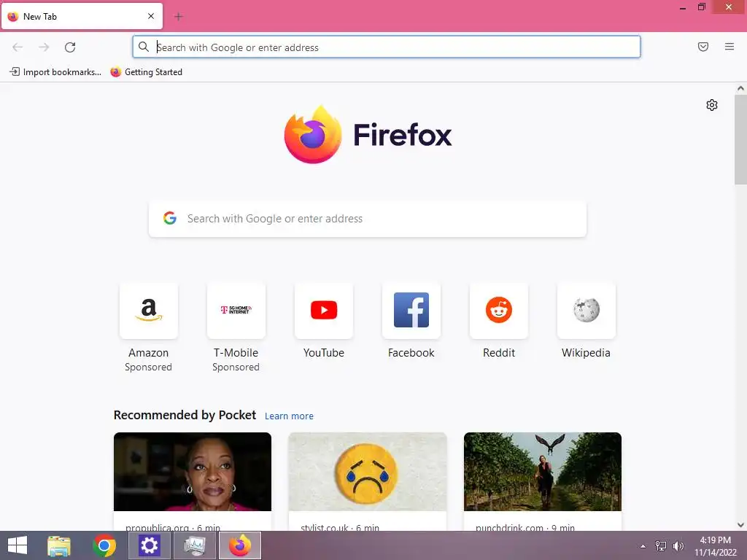Open the Wikipedia shortcut tile
This screenshot has height=560, width=747.
point(586,311)
